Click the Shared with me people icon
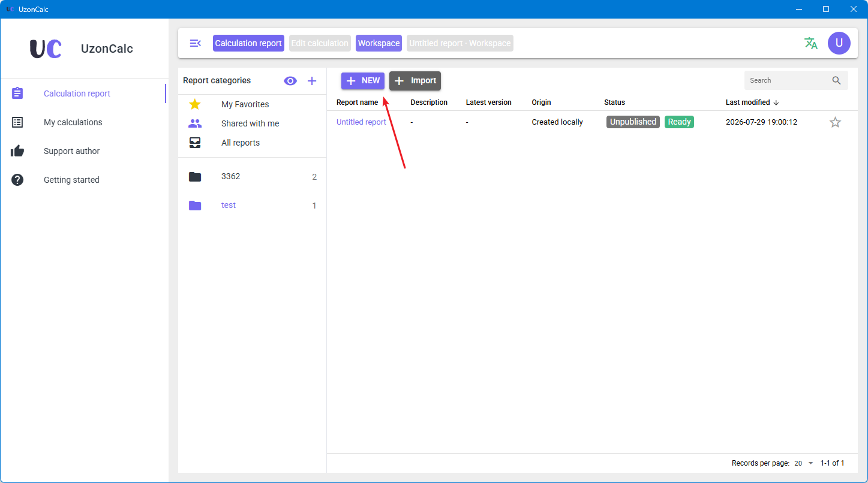 (195, 123)
